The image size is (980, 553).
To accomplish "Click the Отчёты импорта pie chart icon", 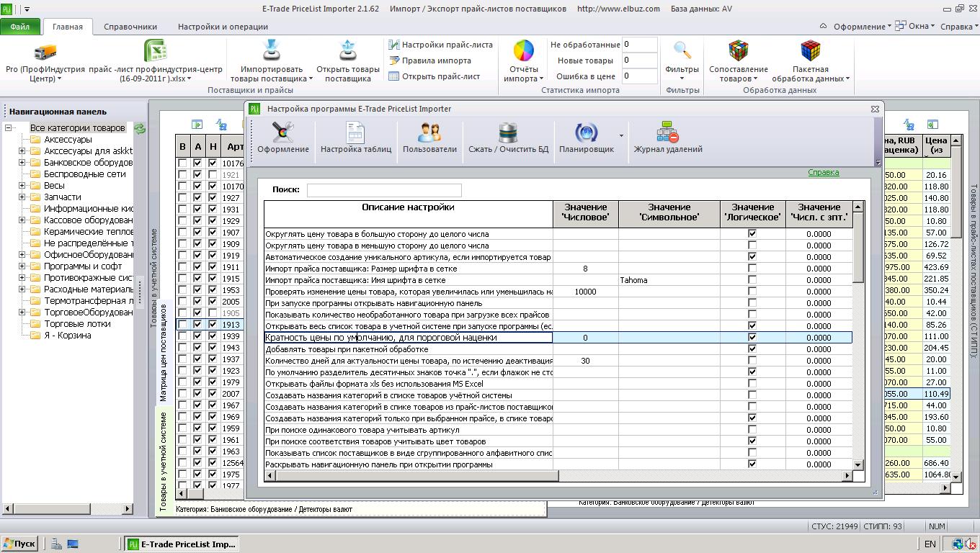I will point(524,51).
